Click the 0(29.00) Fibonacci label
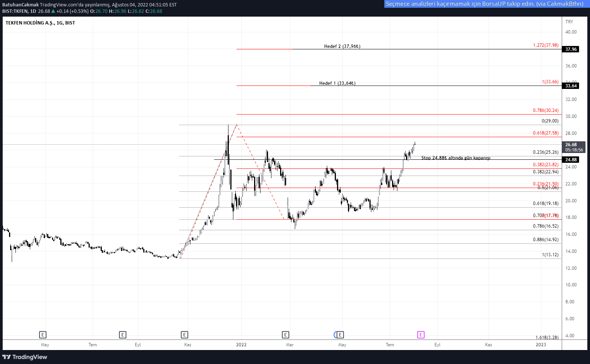590x364 pixels. [x=550, y=121]
